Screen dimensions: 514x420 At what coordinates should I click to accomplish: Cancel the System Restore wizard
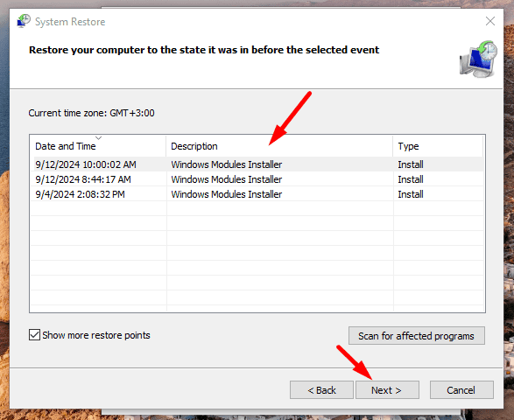click(461, 390)
